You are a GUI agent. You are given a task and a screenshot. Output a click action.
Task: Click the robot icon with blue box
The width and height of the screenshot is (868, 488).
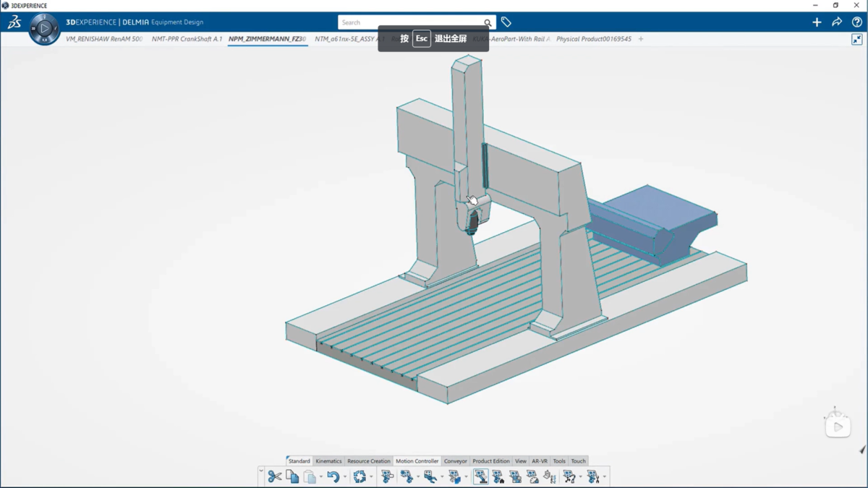click(x=454, y=476)
